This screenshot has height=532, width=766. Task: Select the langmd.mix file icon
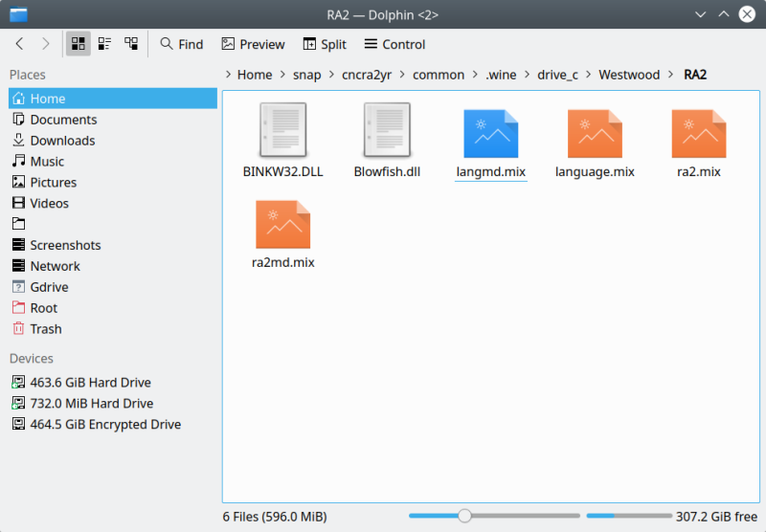pyautogui.click(x=491, y=134)
